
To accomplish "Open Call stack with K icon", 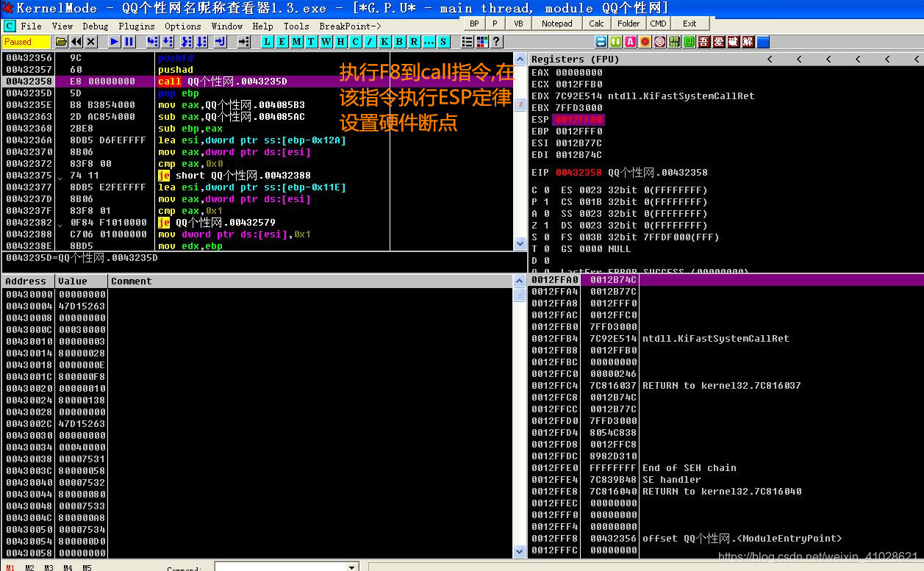I will pyautogui.click(x=384, y=42).
